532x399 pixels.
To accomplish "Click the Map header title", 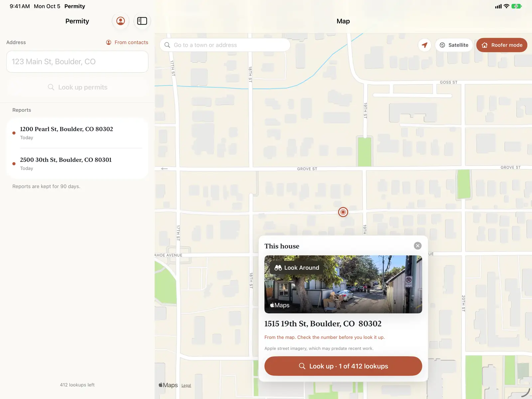I will (x=343, y=21).
